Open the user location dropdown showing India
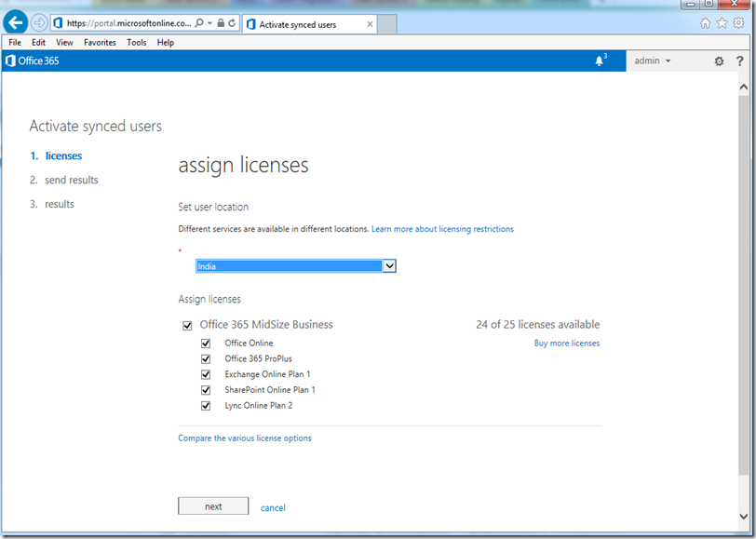This screenshot has width=756, height=539. [296, 266]
